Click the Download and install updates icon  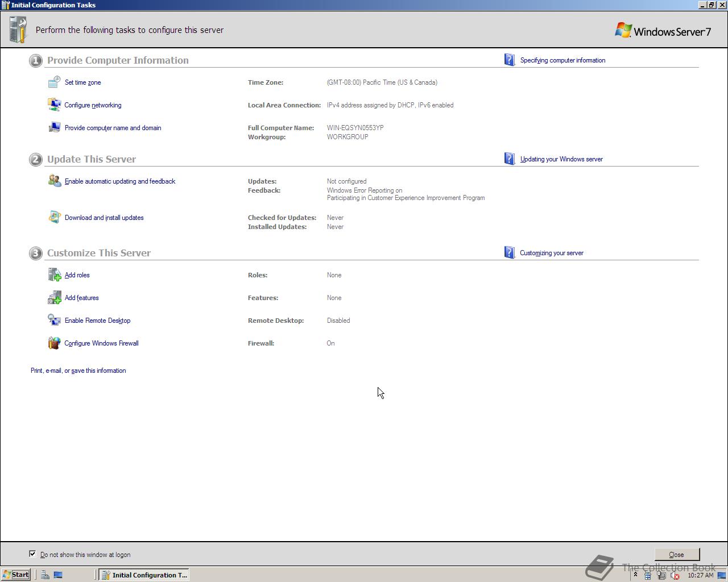point(54,218)
